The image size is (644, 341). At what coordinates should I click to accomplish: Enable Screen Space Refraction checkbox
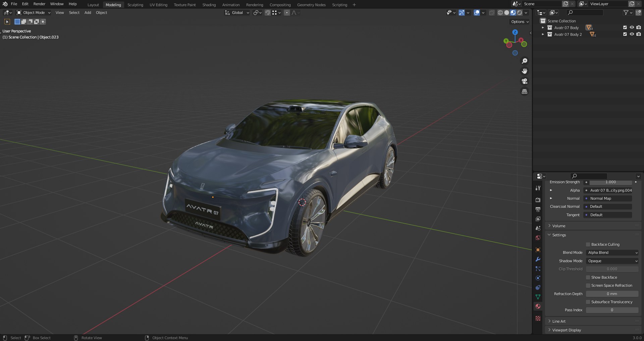click(x=588, y=285)
